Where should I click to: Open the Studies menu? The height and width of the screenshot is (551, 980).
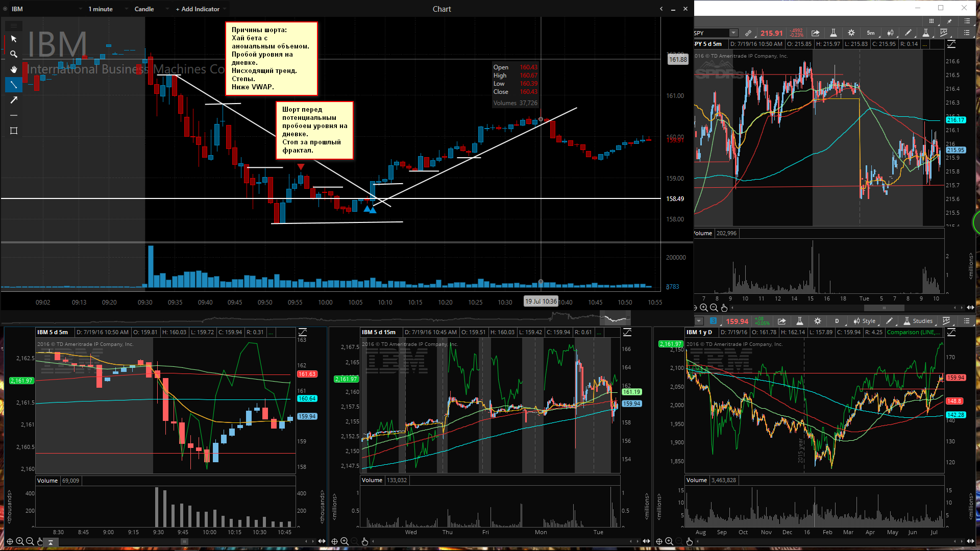click(x=918, y=321)
